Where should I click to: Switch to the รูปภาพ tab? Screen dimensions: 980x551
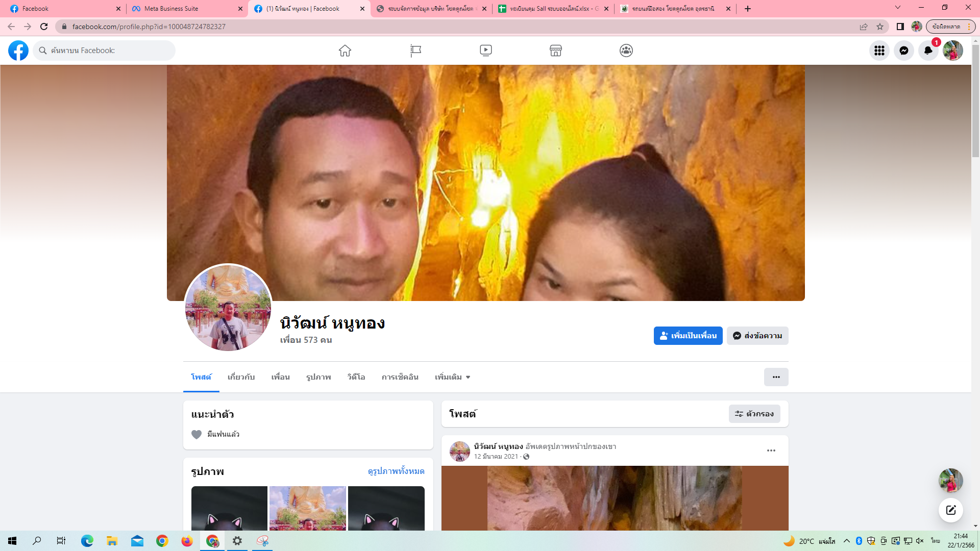coord(318,377)
